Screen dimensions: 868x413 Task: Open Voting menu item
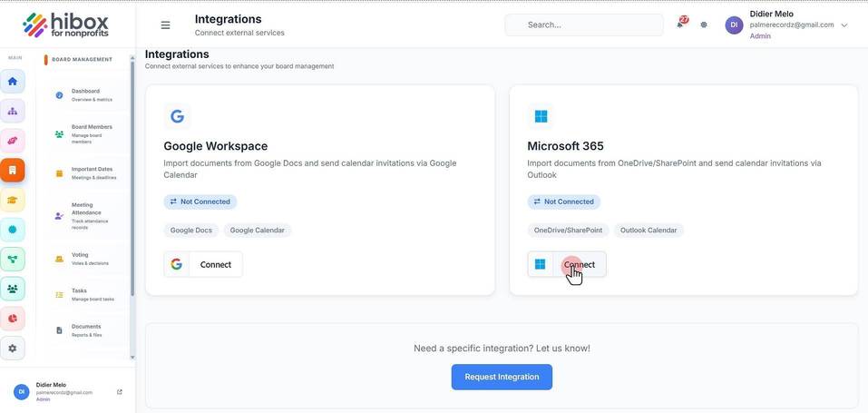point(84,259)
